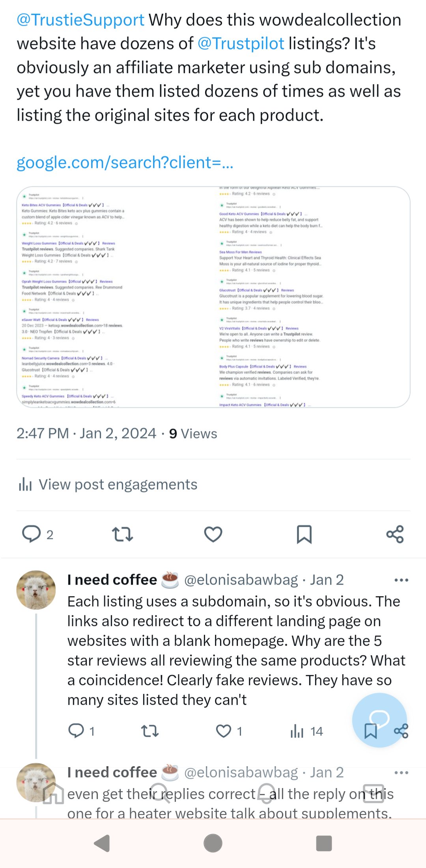Open the google.com/search link

(125, 162)
